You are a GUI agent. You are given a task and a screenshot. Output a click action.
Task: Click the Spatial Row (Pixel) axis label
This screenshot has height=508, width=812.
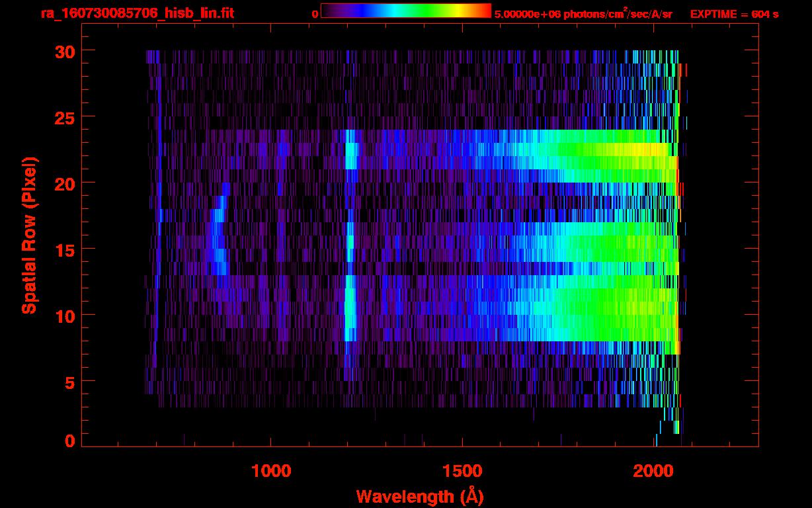pyautogui.click(x=29, y=235)
